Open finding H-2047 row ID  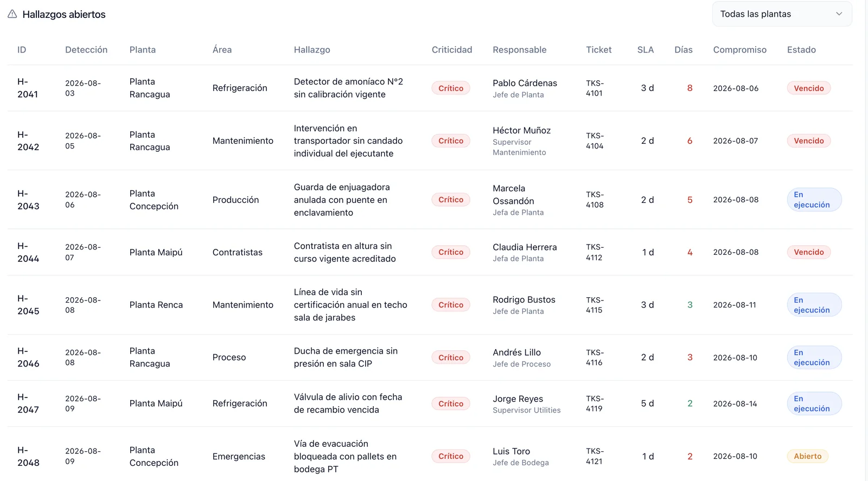[x=28, y=403]
